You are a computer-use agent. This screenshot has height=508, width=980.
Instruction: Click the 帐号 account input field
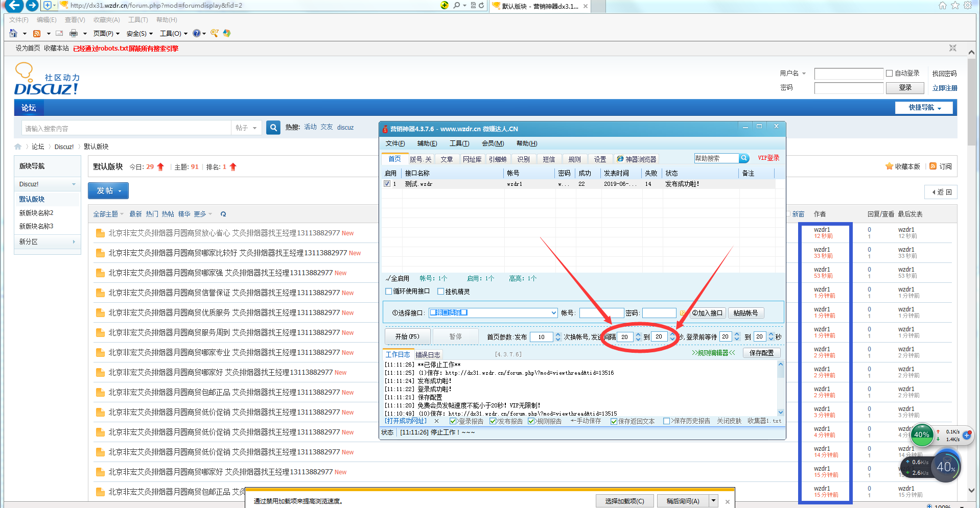pyautogui.click(x=601, y=312)
